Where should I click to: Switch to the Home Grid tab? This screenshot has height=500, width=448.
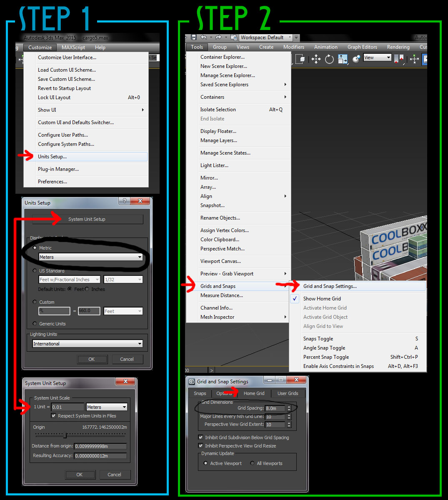click(254, 393)
